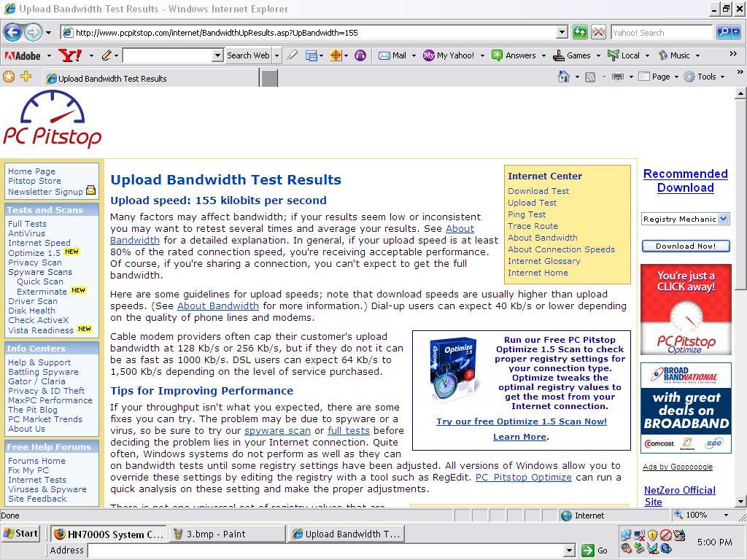The image size is (747, 560).
Task: Expand the taskbar Address bar dropdown
Action: coord(568,551)
